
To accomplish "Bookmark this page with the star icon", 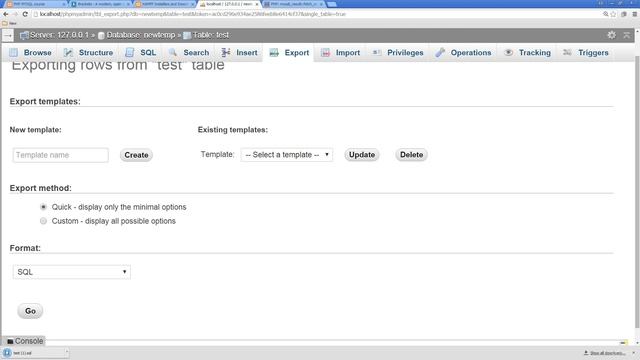I will pos(613,14).
